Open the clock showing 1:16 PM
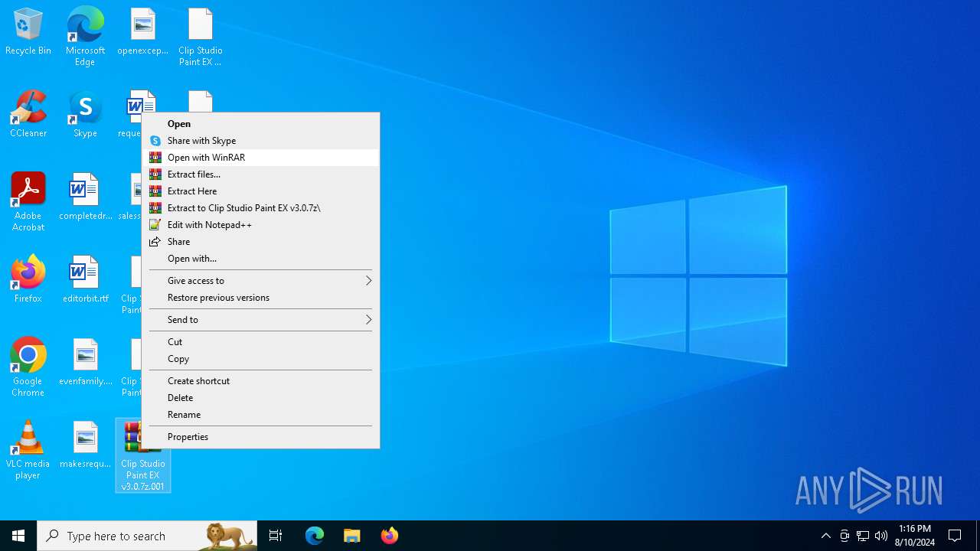Screen dimensions: 980x551 915,536
